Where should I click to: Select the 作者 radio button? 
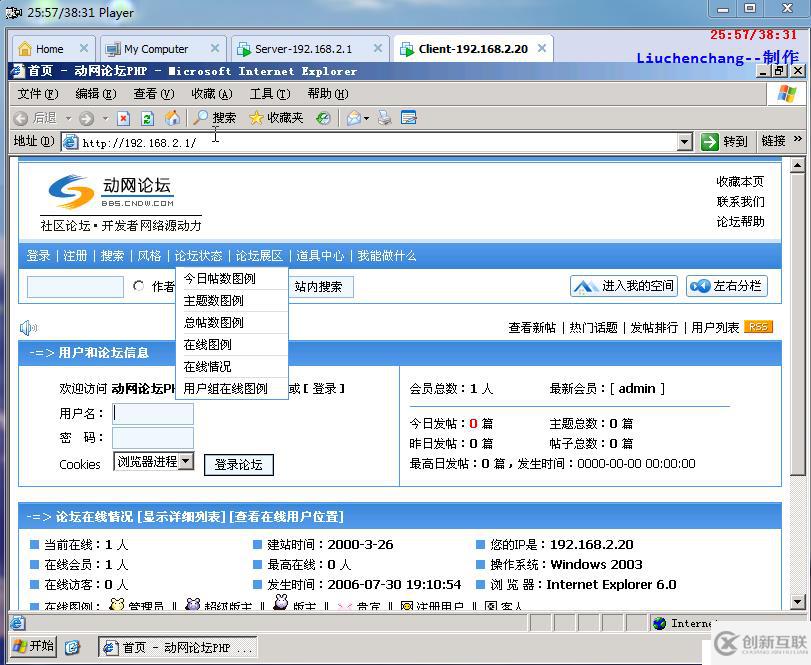pos(138,285)
